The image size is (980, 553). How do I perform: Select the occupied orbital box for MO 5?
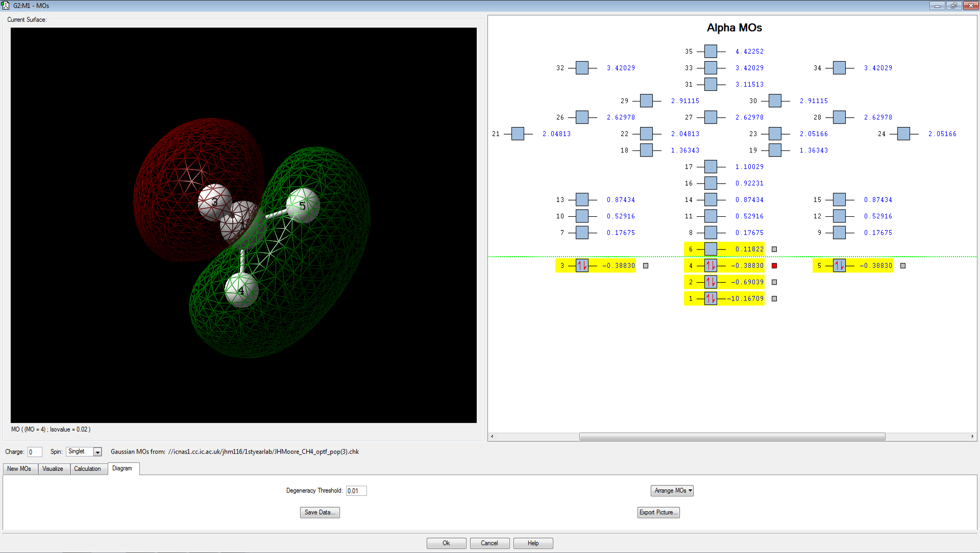(839, 266)
